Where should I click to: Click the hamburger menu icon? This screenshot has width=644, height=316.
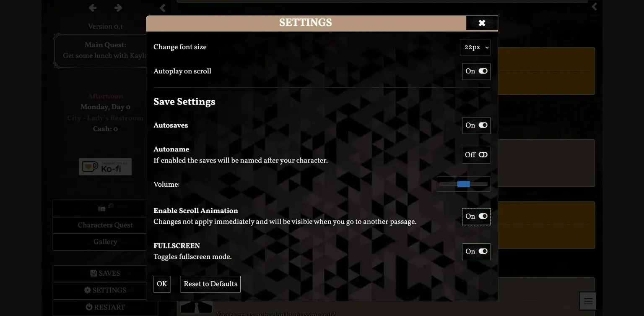click(588, 301)
